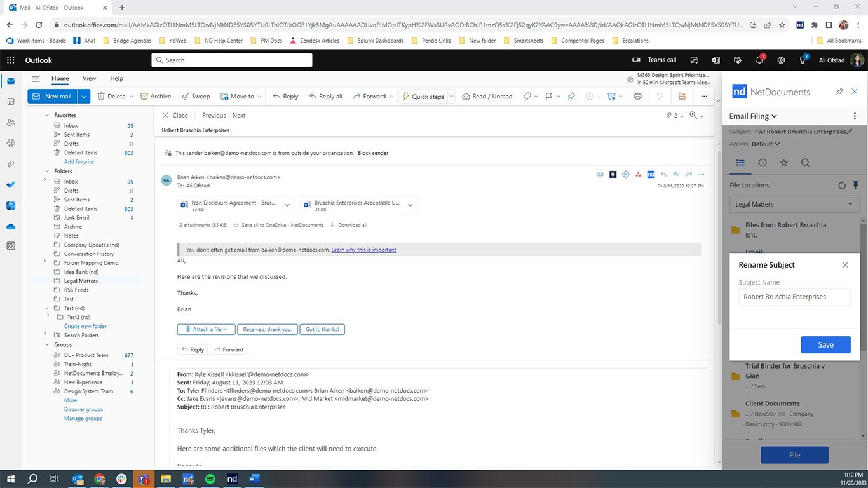
Task: Print the message with printer icon
Action: [638, 97]
